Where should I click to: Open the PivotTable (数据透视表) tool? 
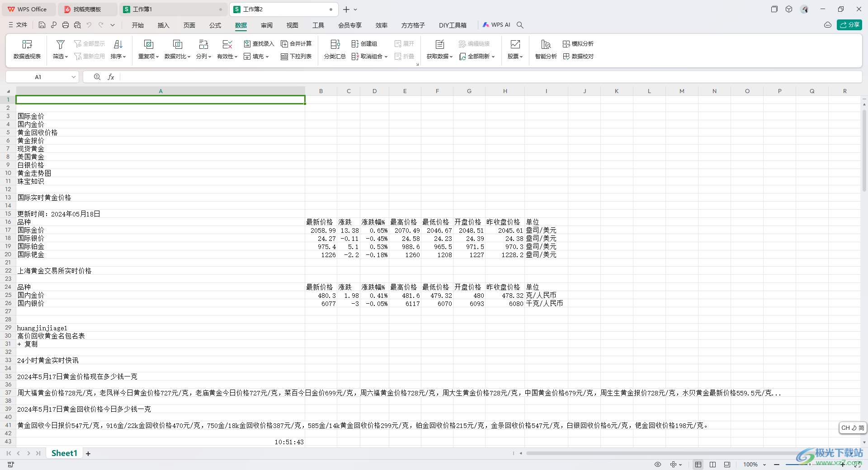(27, 49)
